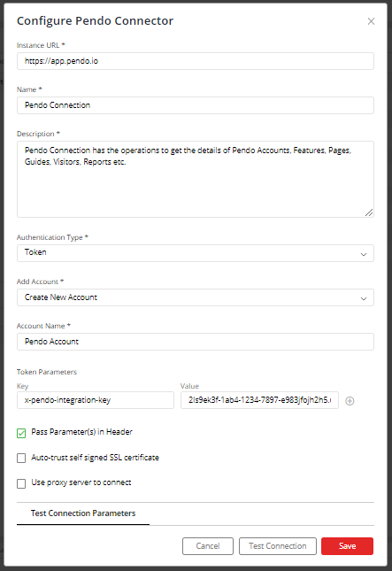Click the token Value input field
Screen dimensions: 392x571
(x=259, y=400)
